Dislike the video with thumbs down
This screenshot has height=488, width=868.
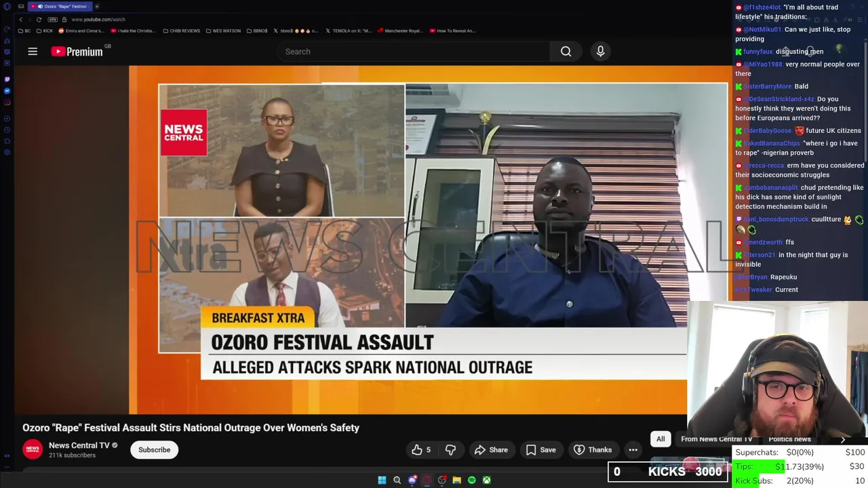pos(450,450)
